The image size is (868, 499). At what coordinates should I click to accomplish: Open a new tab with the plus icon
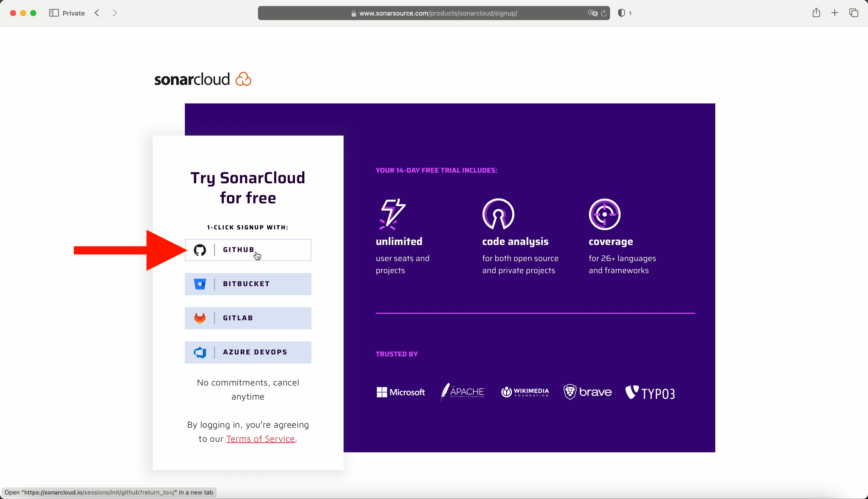(x=835, y=13)
